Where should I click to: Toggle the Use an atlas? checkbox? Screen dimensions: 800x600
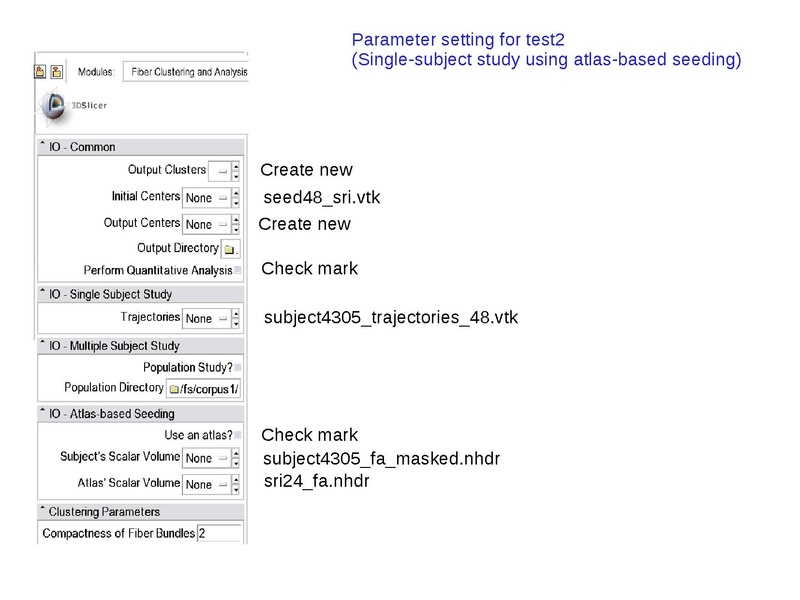(x=237, y=435)
